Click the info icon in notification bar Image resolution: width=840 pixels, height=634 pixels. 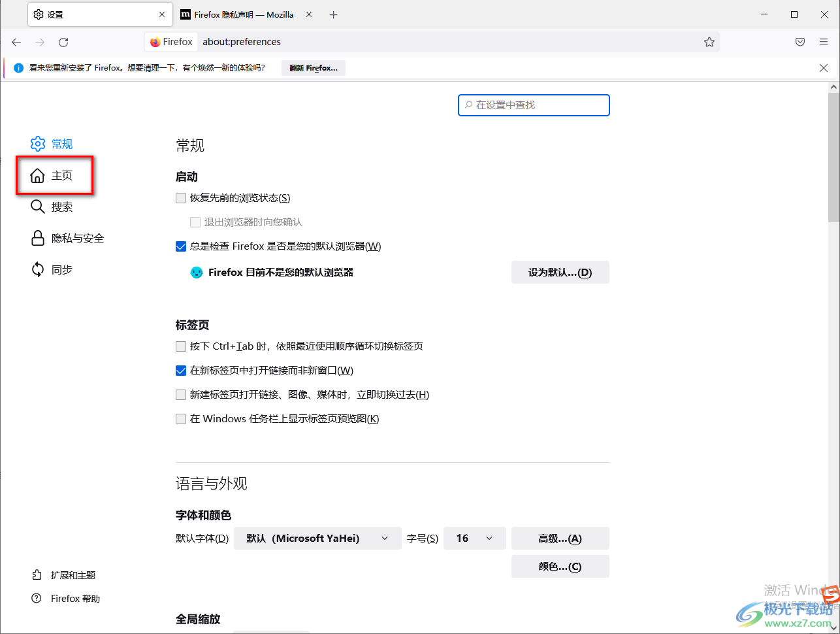[18, 68]
